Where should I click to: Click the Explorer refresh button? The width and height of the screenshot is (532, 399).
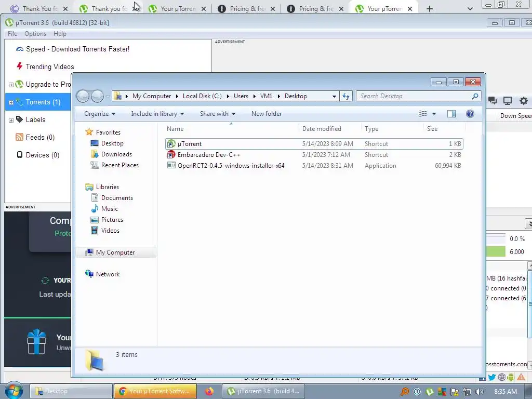click(345, 96)
